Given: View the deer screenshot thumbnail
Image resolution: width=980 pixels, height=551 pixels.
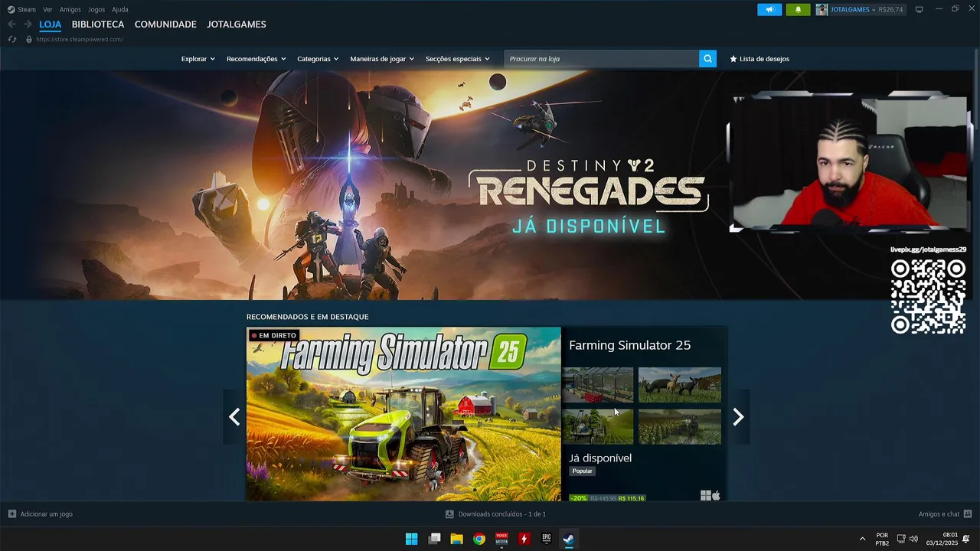Looking at the screenshot, I should [x=680, y=385].
